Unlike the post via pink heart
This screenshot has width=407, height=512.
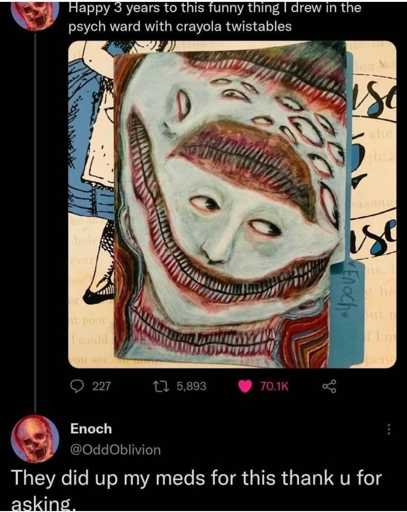[245, 387]
